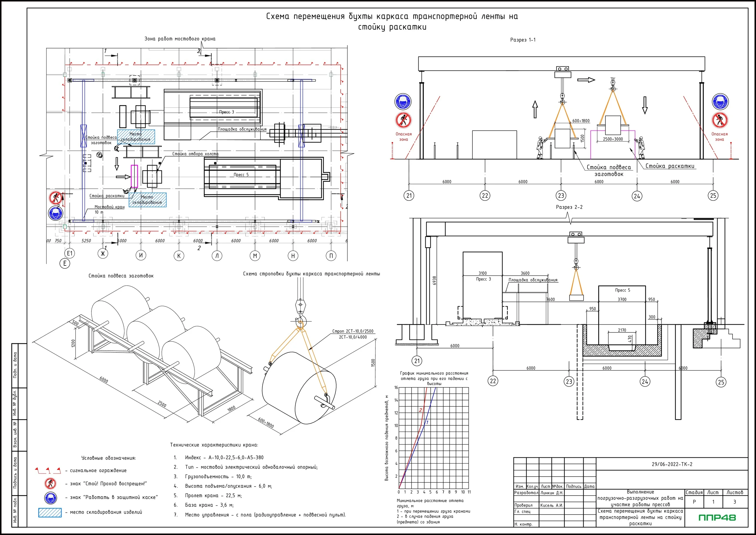
Task: Click the downward arrow in Разрез 1-1
Action: 645,106
